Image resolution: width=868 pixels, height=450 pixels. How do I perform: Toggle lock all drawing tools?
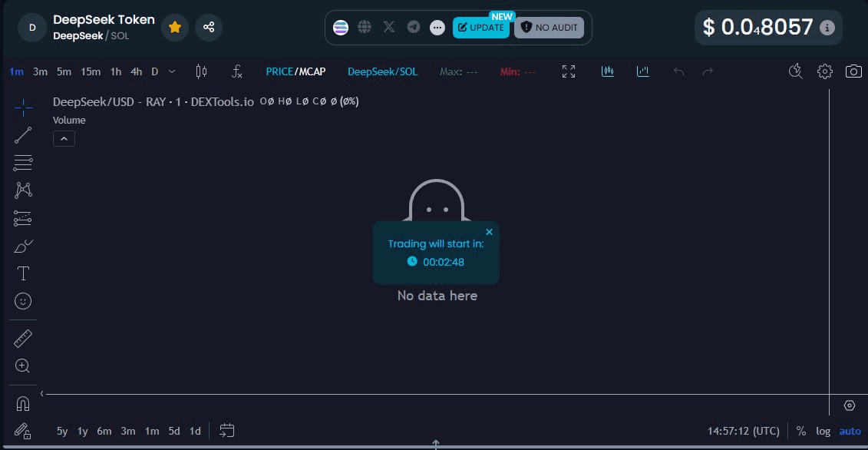(x=23, y=430)
